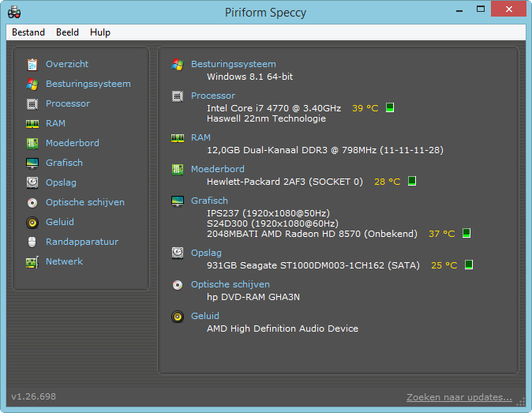The width and height of the screenshot is (532, 413).
Task: Click the green temperature indicator next to 39 °C
Action: click(390, 107)
